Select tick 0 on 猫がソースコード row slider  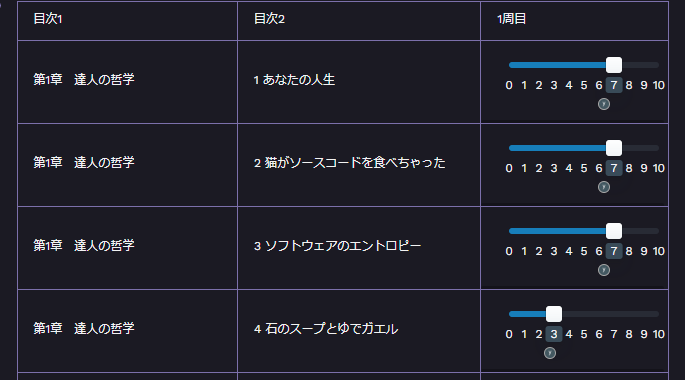[509, 168]
